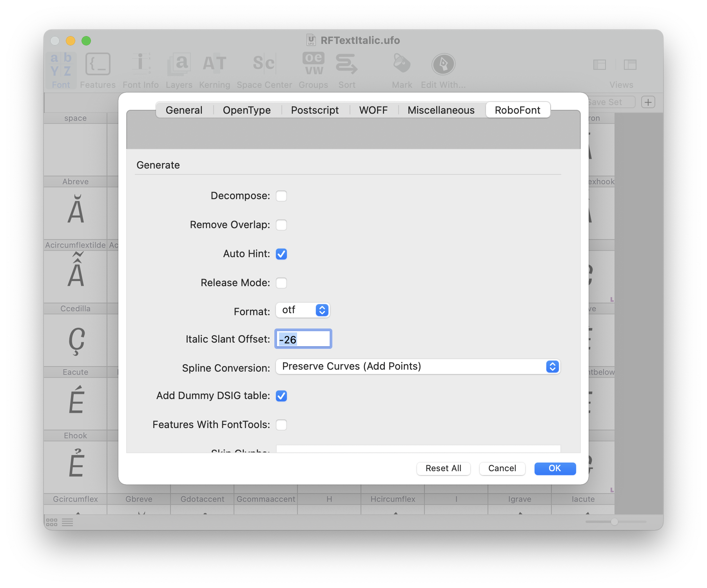Click the Cancel button
This screenshot has height=588, width=707.
pos(502,468)
